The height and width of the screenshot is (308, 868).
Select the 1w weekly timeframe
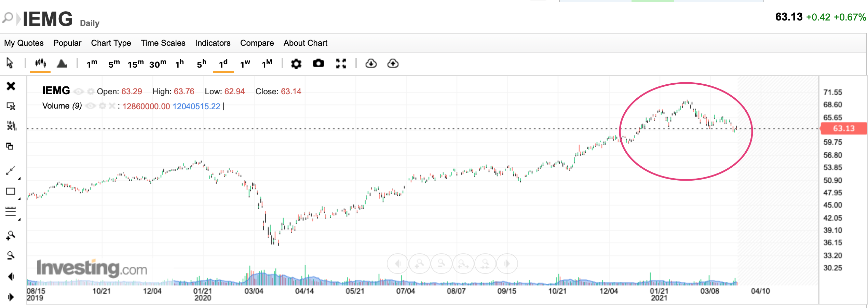click(245, 64)
